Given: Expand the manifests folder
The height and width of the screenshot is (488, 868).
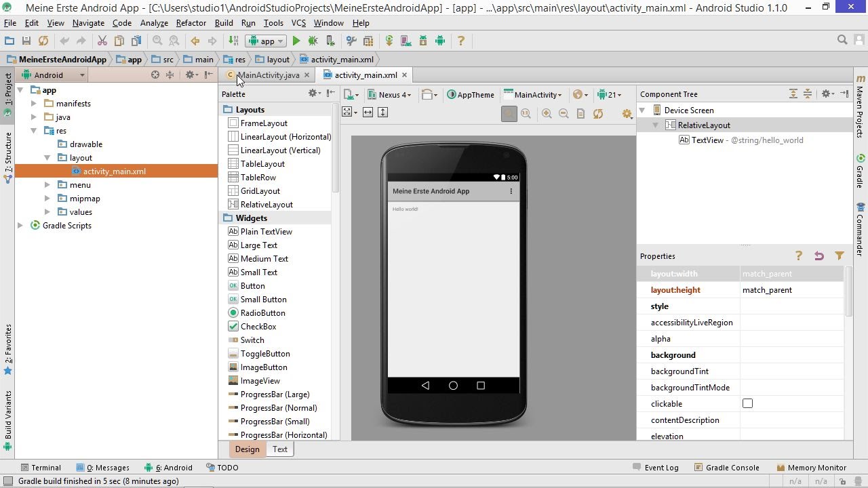Looking at the screenshot, I should [x=34, y=104].
